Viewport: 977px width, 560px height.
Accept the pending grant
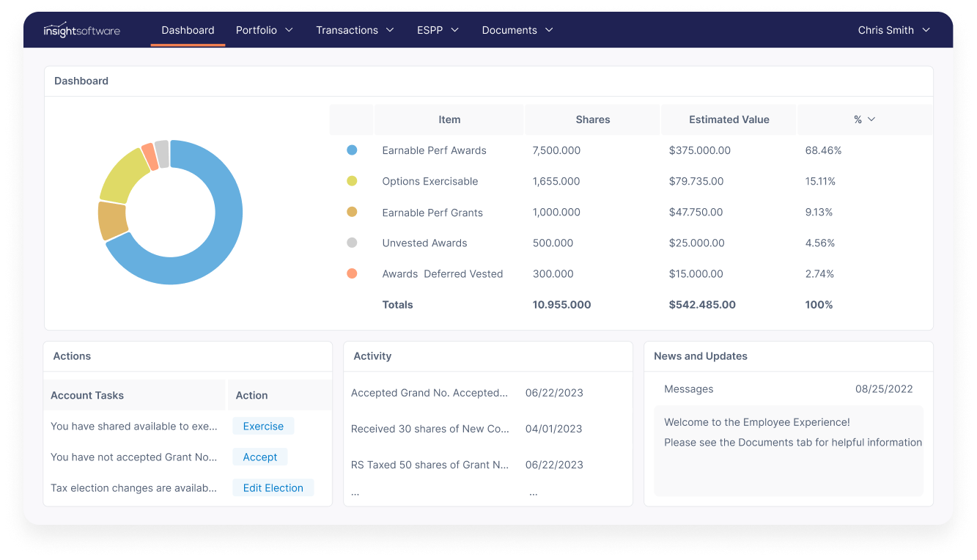(259, 456)
